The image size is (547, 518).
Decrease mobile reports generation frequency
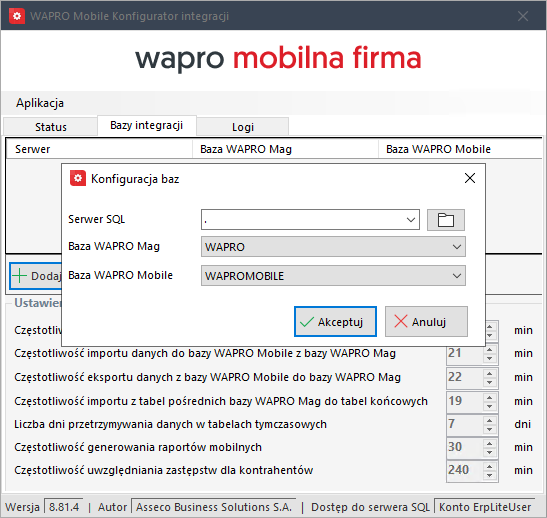coord(490,452)
